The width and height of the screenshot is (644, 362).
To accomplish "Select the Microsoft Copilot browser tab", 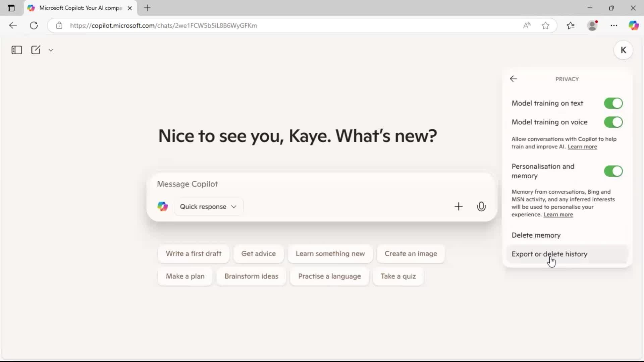I will coord(80,8).
